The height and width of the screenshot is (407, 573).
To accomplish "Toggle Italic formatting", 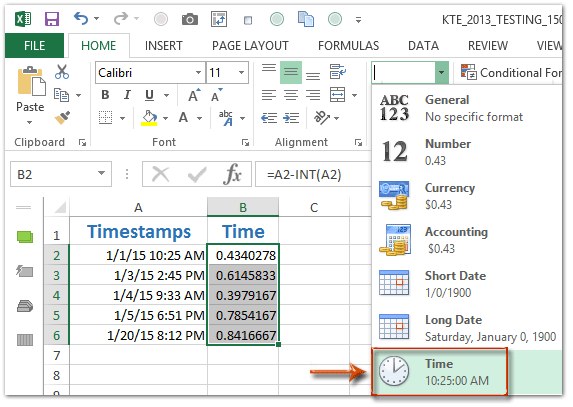I will 127,95.
